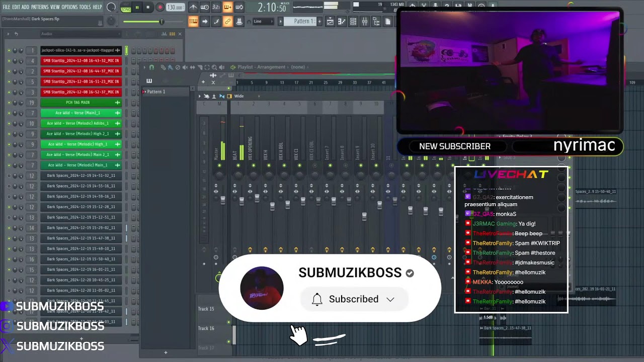Open the browser view icon
Screen dimensions: 644x362
tap(376, 22)
